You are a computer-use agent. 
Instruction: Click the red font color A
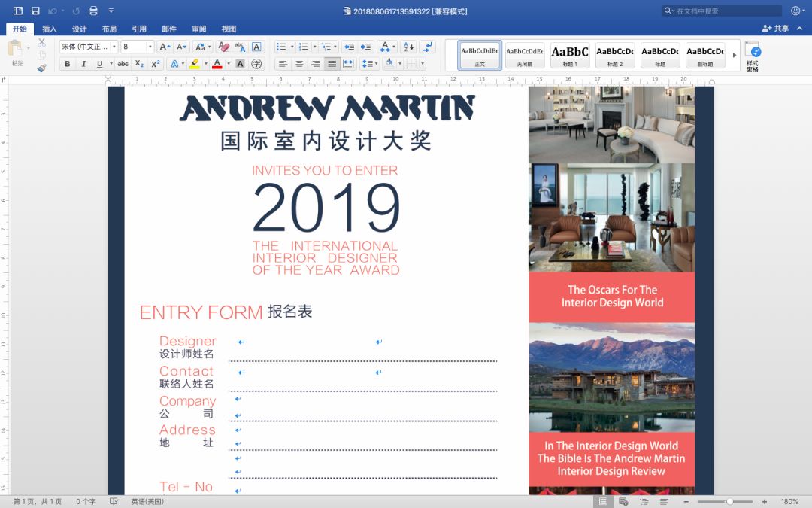[x=217, y=64]
